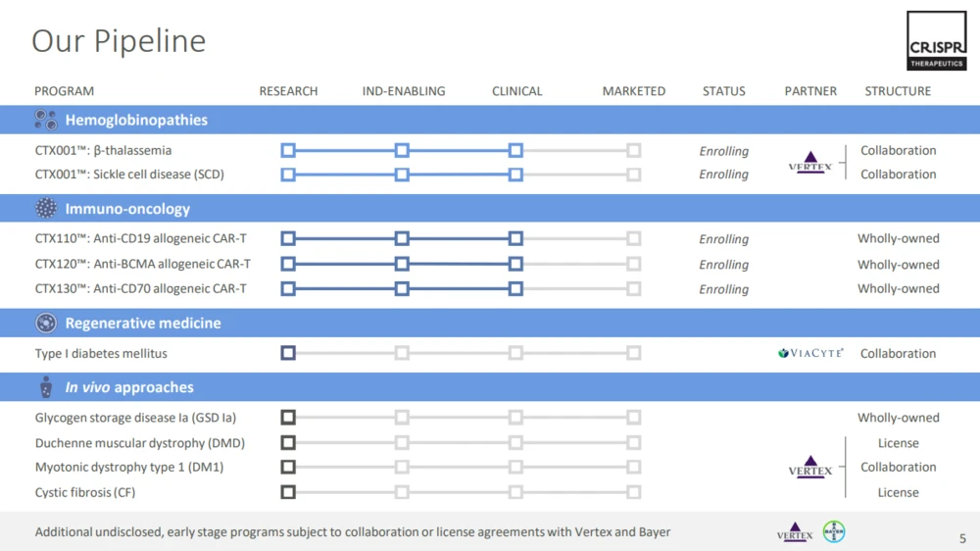
Task: Click the Regenerative medicine icon
Action: point(46,324)
